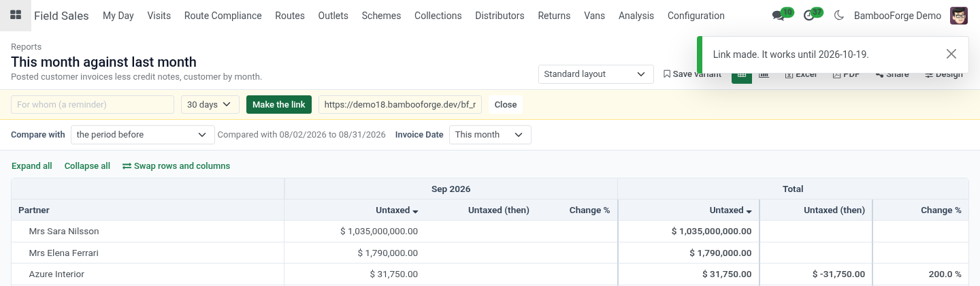Image resolution: width=980 pixels, height=286 pixels.
Task: Dismiss the 'Link made' notification
Action: click(951, 54)
